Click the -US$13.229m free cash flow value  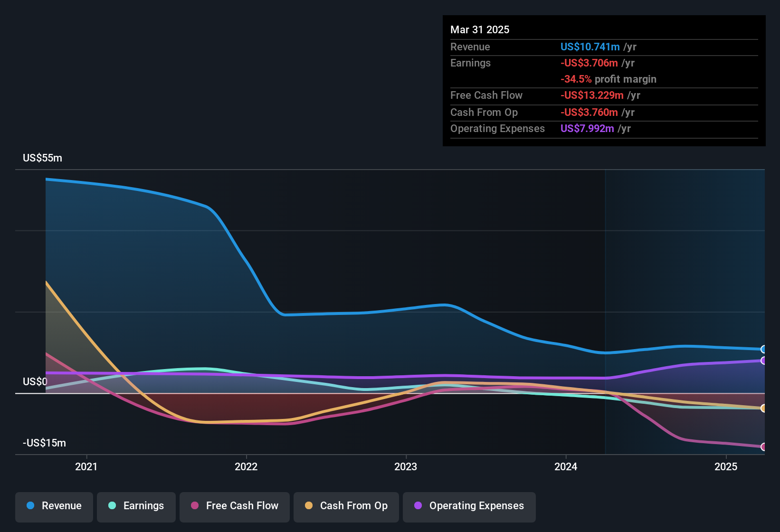[592, 95]
